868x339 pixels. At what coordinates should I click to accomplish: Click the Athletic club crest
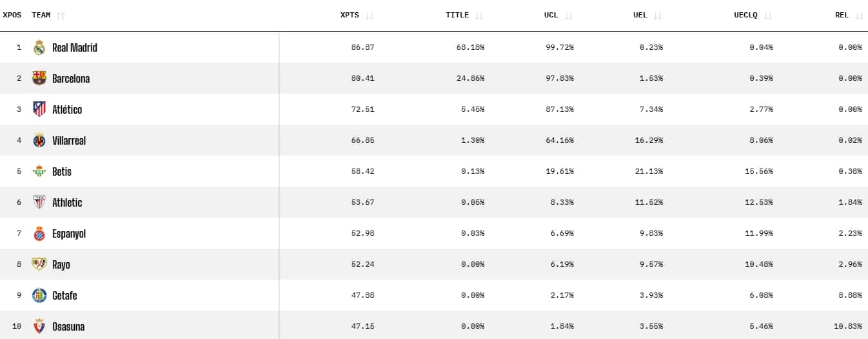(x=39, y=202)
